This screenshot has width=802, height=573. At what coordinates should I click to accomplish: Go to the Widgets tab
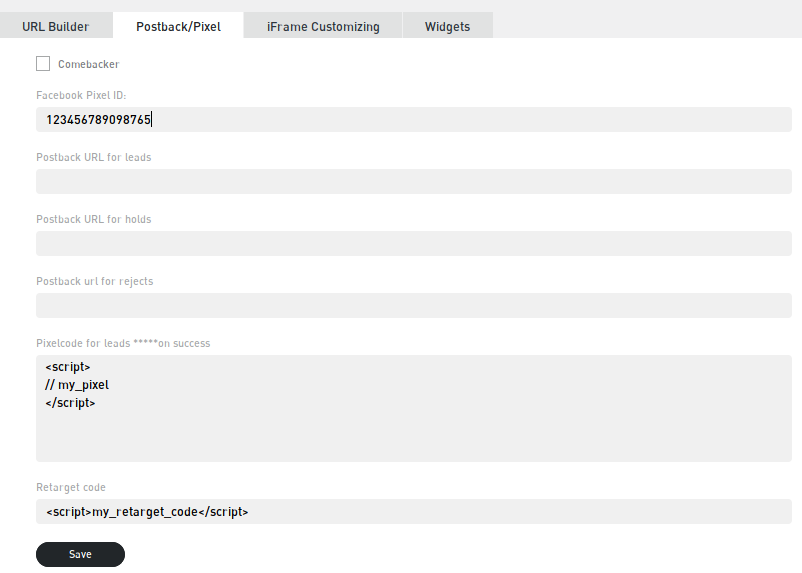pos(448,26)
